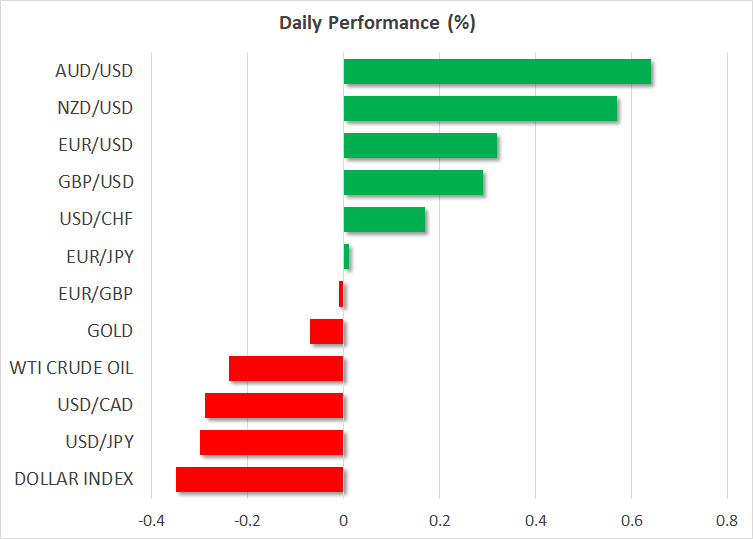Select the GOLD red bar
This screenshot has height=539, width=753.
coord(327,331)
